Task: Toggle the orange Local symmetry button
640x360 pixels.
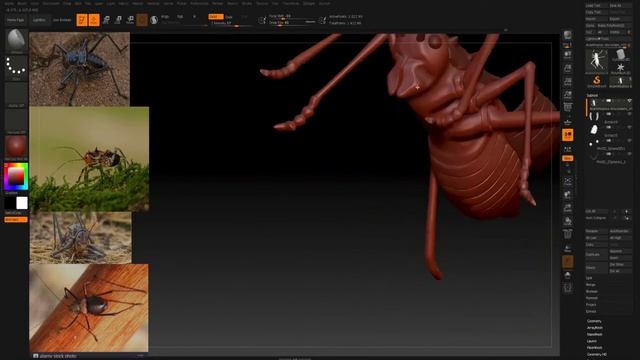Action: tap(567, 135)
